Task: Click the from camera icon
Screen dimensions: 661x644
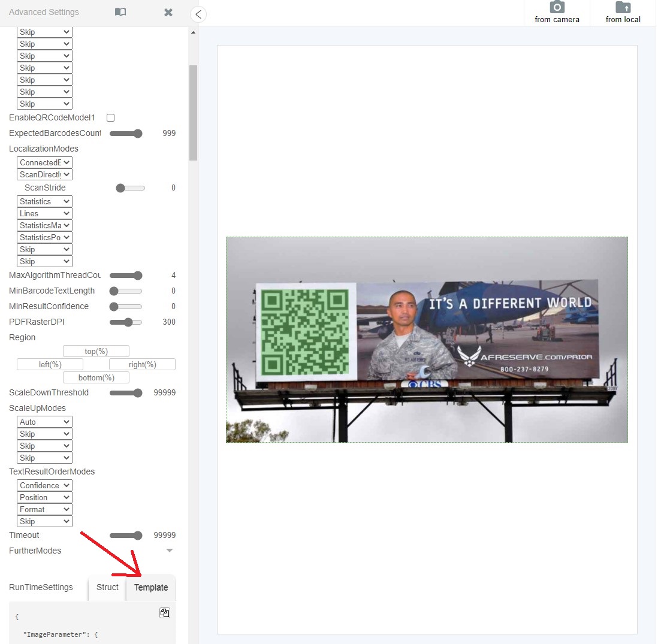Action: 557,8
